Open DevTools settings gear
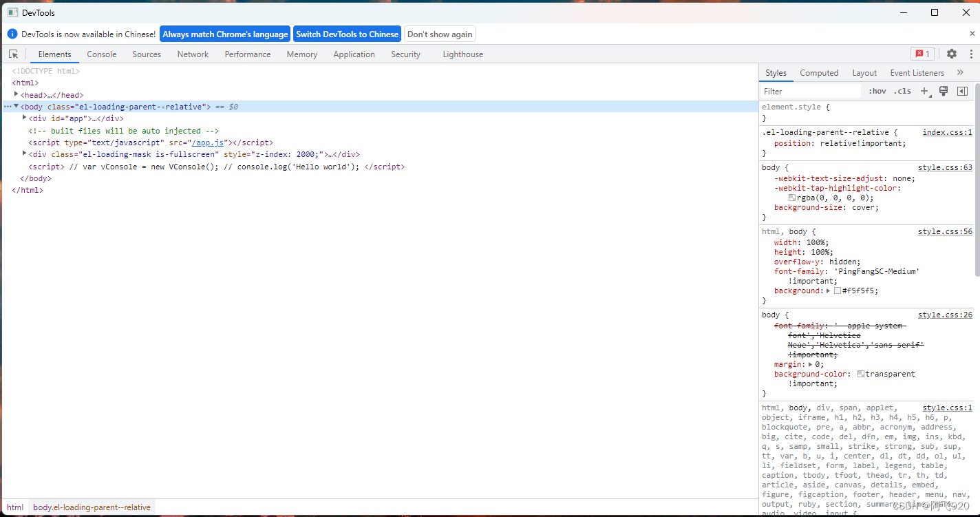 (952, 54)
